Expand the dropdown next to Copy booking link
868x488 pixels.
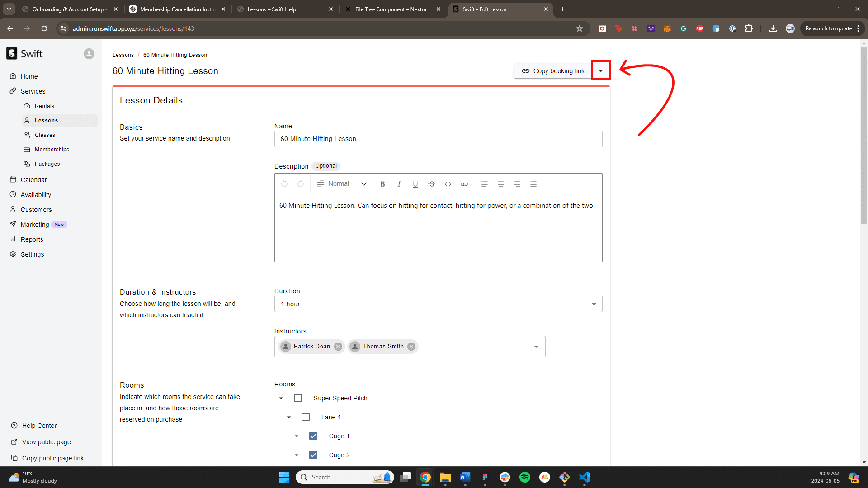pyautogui.click(x=600, y=71)
